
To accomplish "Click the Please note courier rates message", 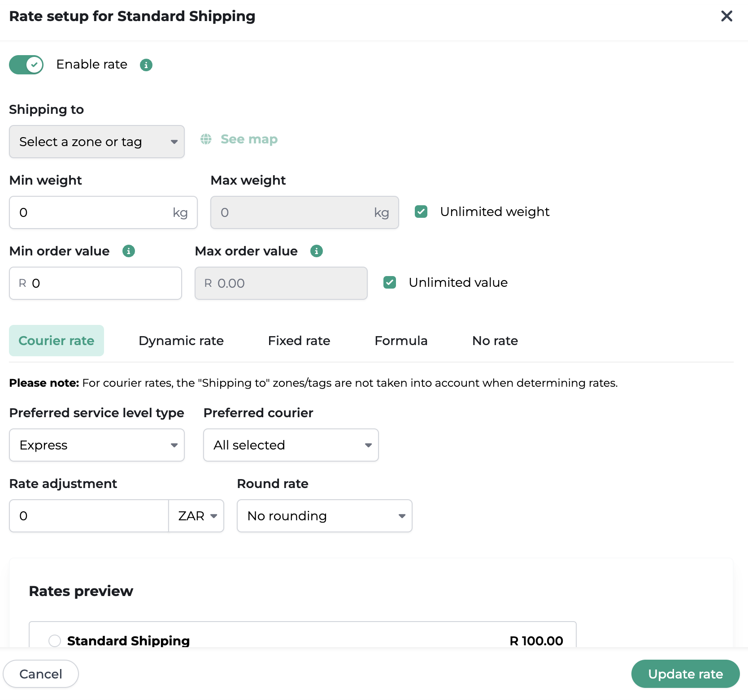I will click(x=313, y=383).
